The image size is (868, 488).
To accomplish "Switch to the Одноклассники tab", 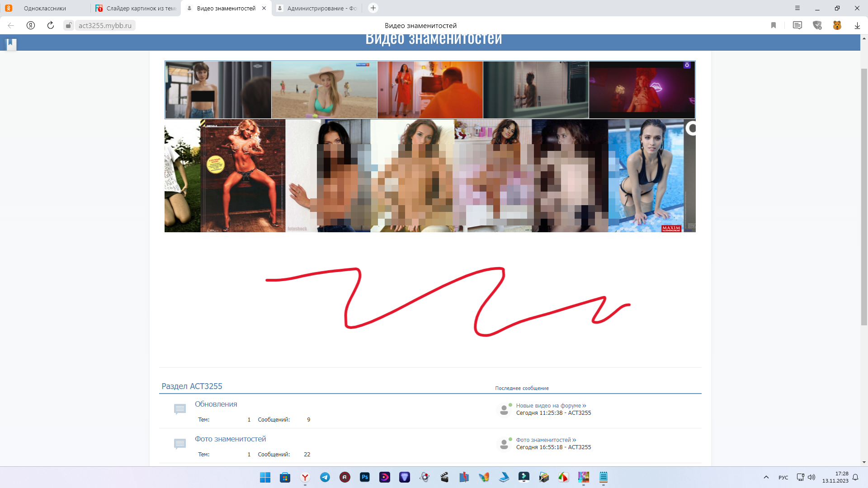I will (45, 8).
